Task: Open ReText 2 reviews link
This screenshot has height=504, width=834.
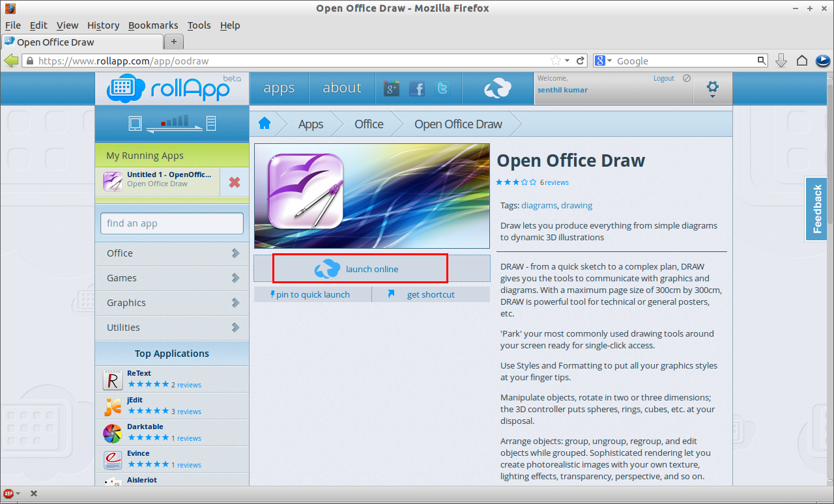Action: [186, 385]
